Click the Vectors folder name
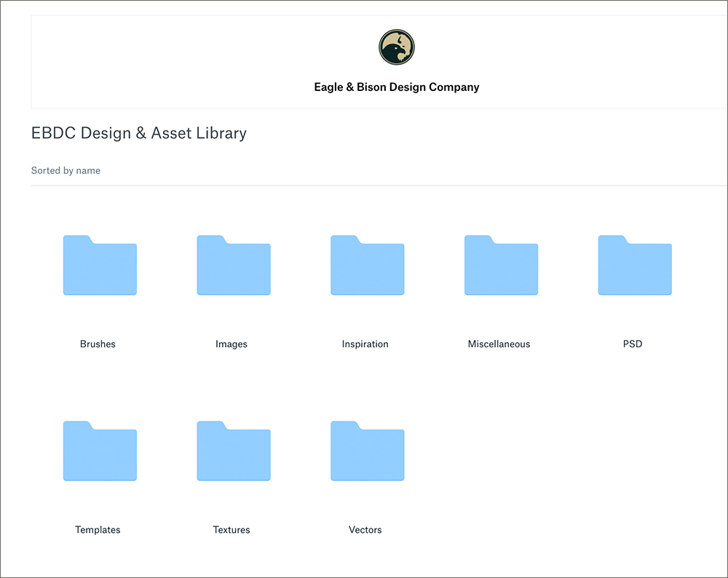728x578 pixels. (x=365, y=530)
